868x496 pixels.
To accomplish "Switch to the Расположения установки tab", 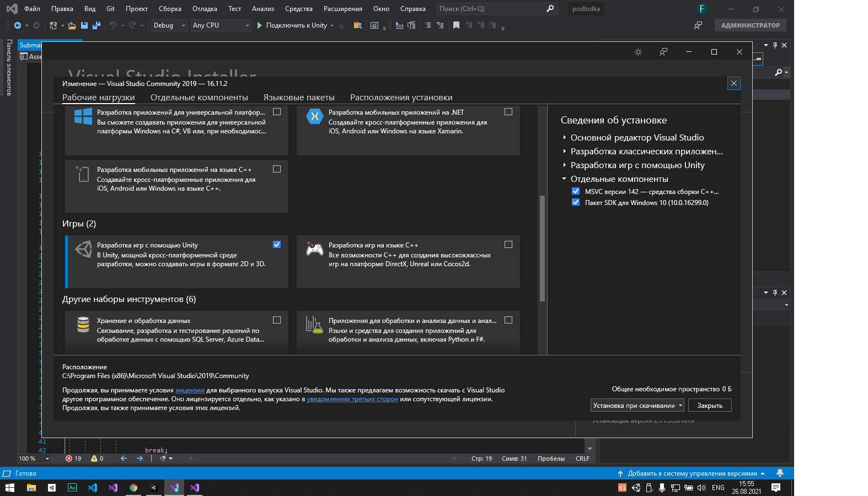I will click(401, 98).
